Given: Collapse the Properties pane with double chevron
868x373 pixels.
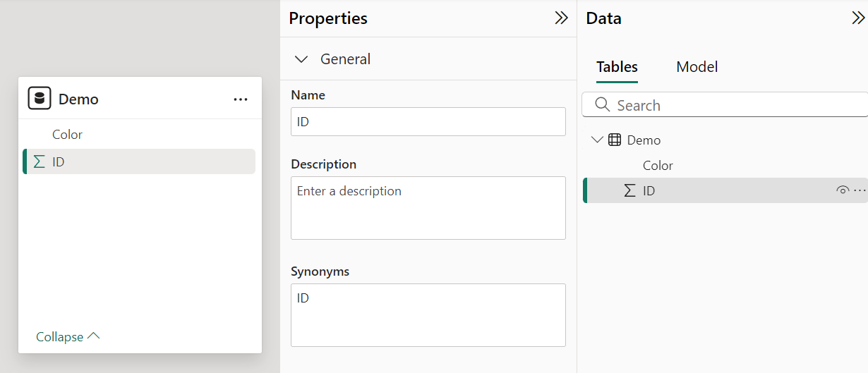Looking at the screenshot, I should click(561, 18).
